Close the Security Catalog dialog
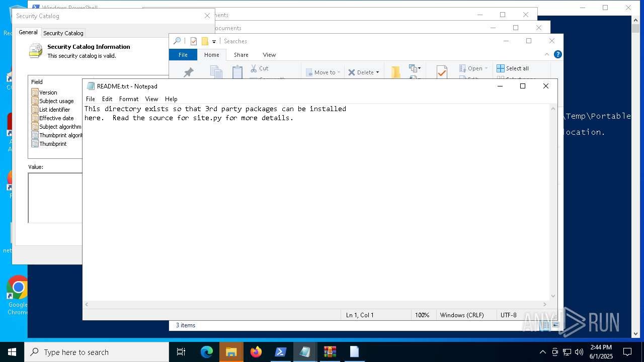The height and width of the screenshot is (362, 644). pos(207,16)
